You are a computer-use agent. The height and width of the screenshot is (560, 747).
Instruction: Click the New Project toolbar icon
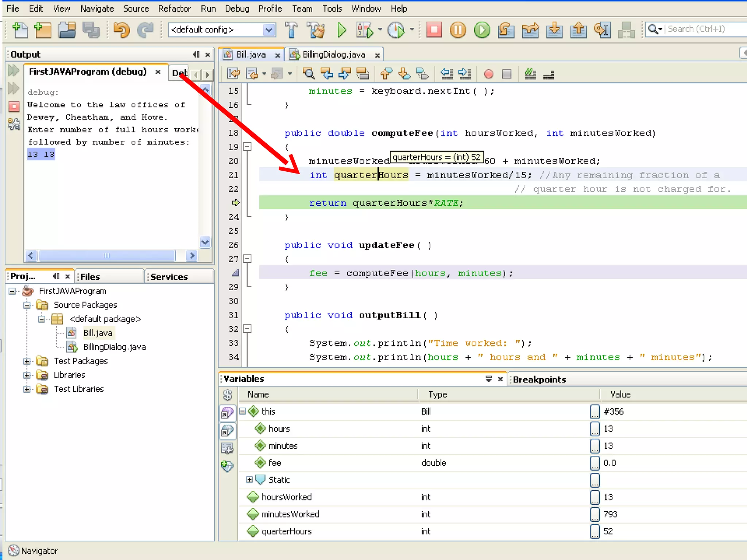(43, 30)
